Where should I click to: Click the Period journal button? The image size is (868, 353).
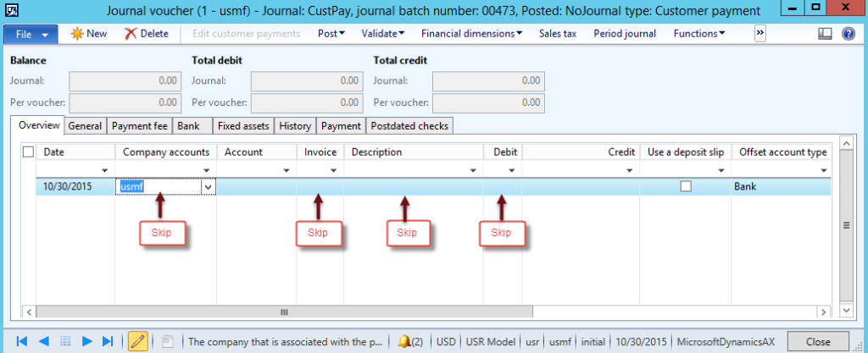(x=625, y=34)
